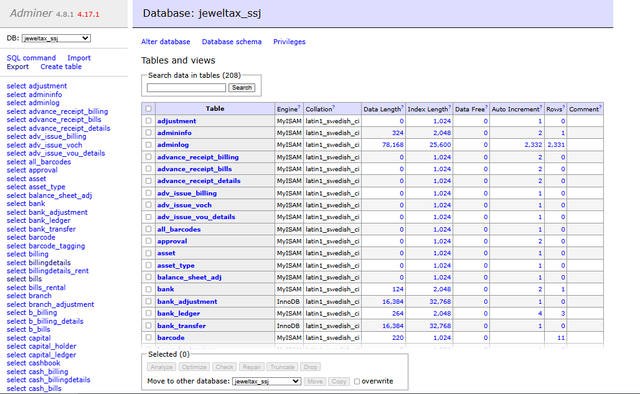This screenshot has width=640, height=394.
Task: Open the advance_receipt_billing table link
Action: click(x=198, y=157)
